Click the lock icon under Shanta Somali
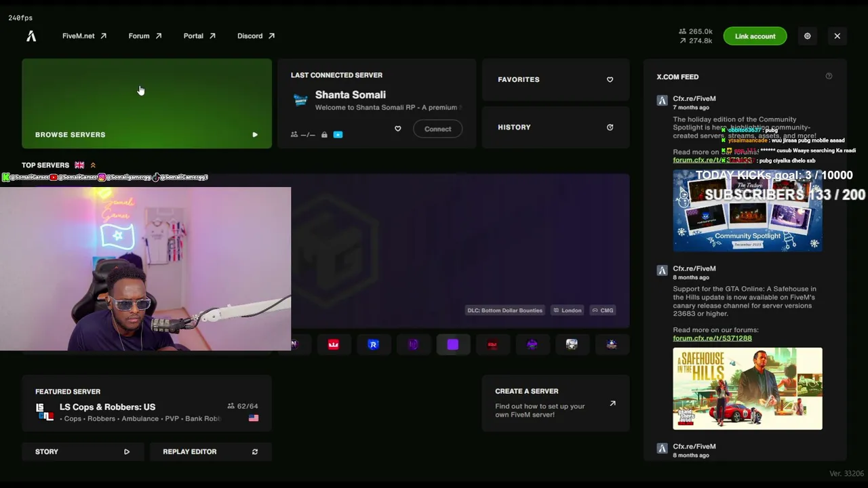 [x=324, y=135]
